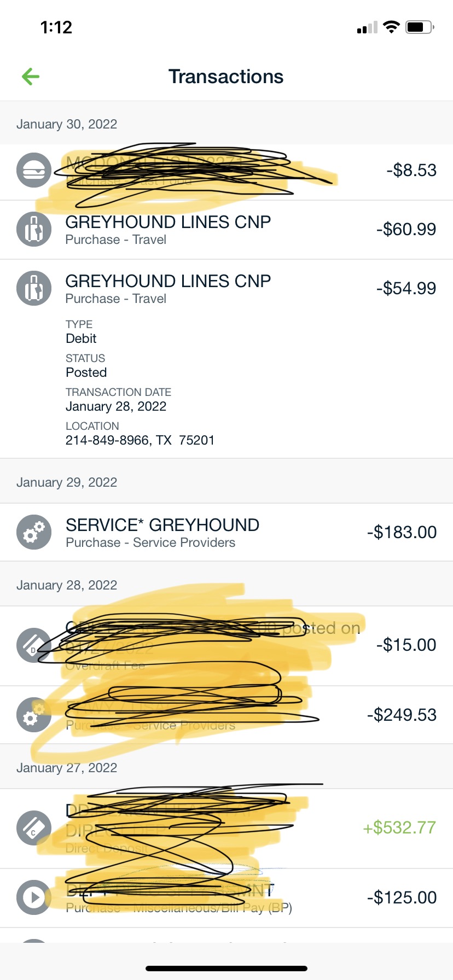453x980 pixels.
Task: Tap luggage icon beside -$54.99 Greyhound purchase
Action: 34,288
